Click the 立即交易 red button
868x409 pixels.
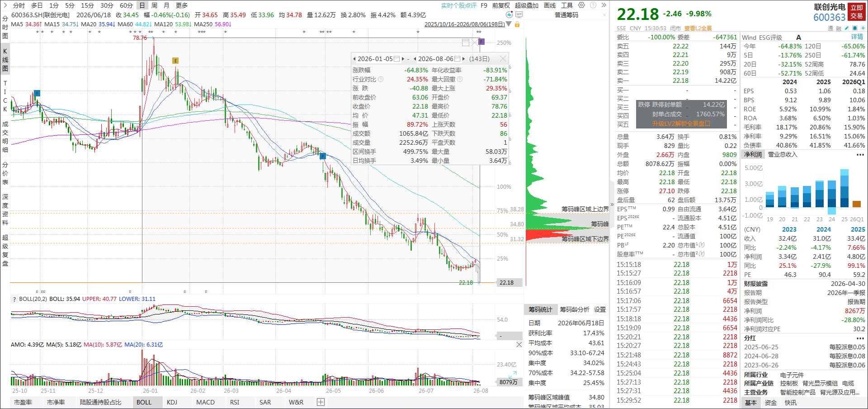click(x=857, y=12)
